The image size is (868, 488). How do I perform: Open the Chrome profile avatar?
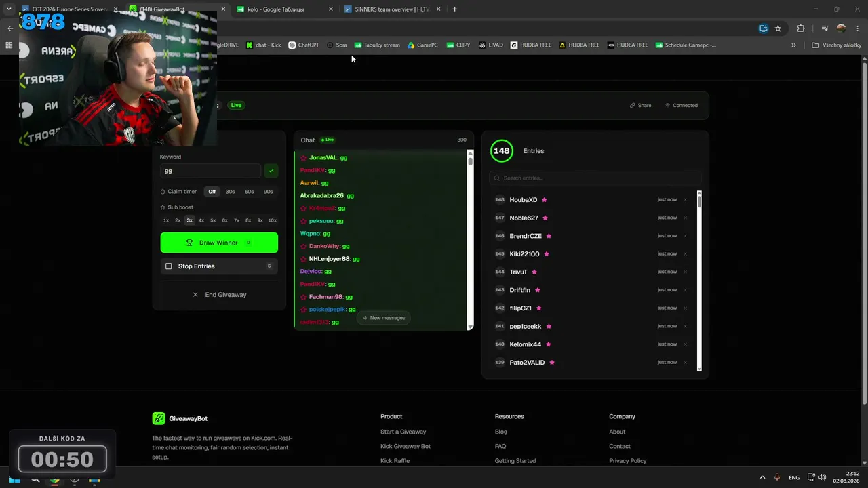842,28
